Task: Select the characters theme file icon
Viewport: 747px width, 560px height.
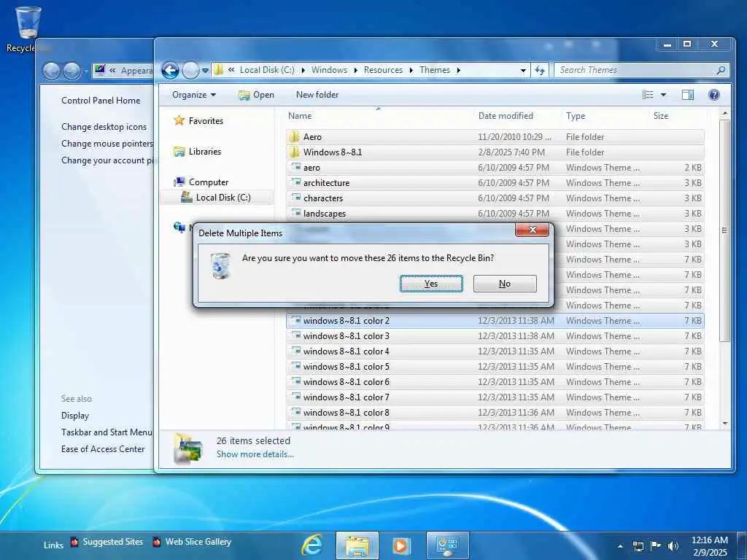Action: pos(295,198)
